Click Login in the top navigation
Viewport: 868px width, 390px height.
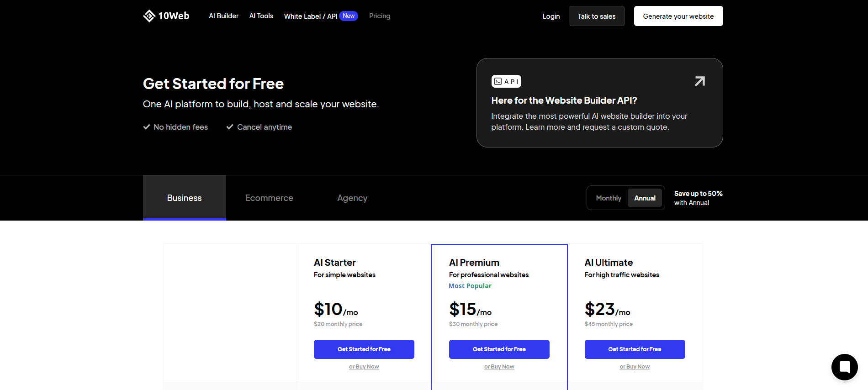551,16
